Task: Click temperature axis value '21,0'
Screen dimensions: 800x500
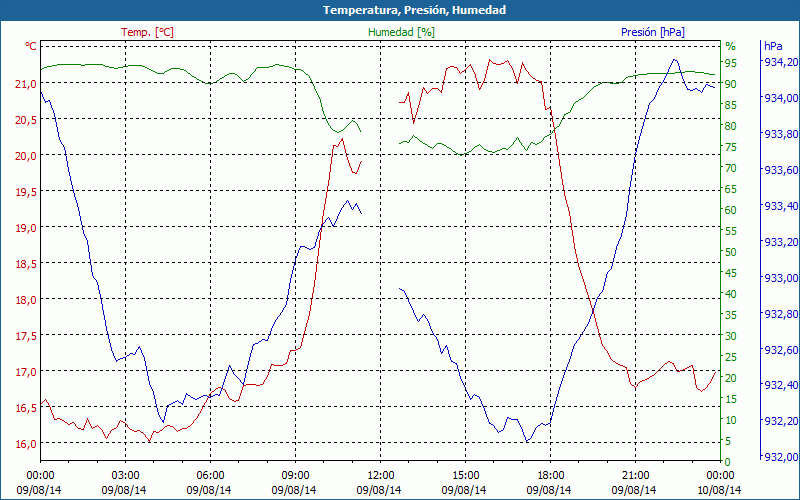Action: click(26, 84)
